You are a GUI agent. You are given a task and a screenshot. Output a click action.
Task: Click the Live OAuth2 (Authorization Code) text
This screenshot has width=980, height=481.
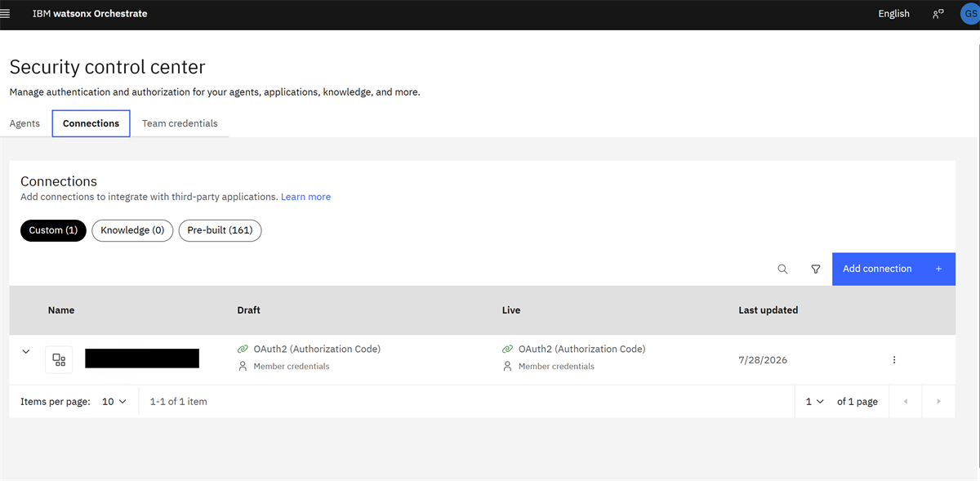581,350
